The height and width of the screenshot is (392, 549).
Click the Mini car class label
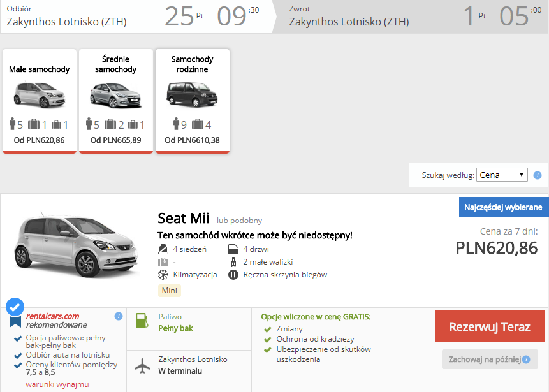pyautogui.click(x=170, y=291)
